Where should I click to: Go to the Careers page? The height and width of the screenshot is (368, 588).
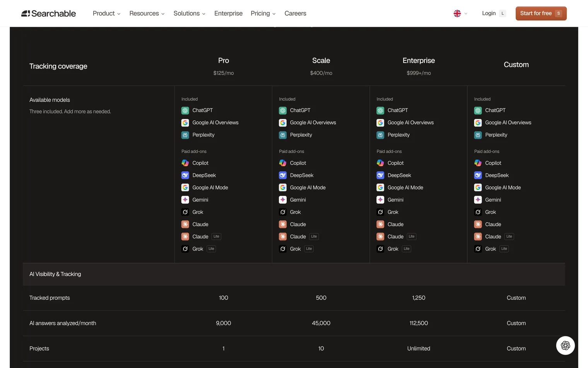click(x=295, y=14)
